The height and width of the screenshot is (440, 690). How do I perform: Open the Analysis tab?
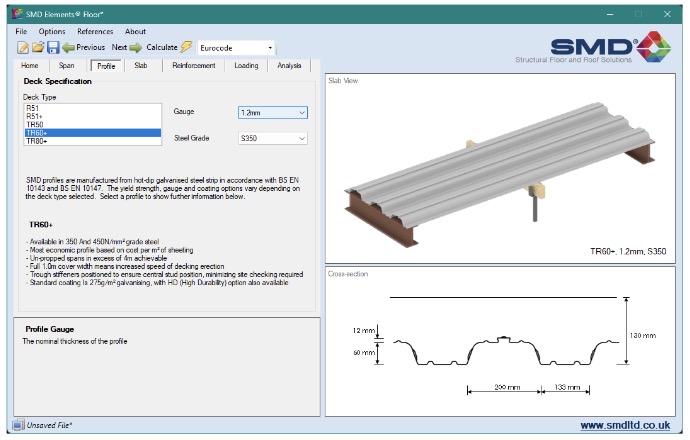(x=289, y=65)
